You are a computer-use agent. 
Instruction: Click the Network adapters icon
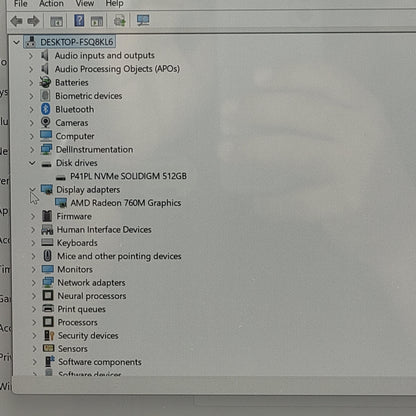(x=48, y=282)
